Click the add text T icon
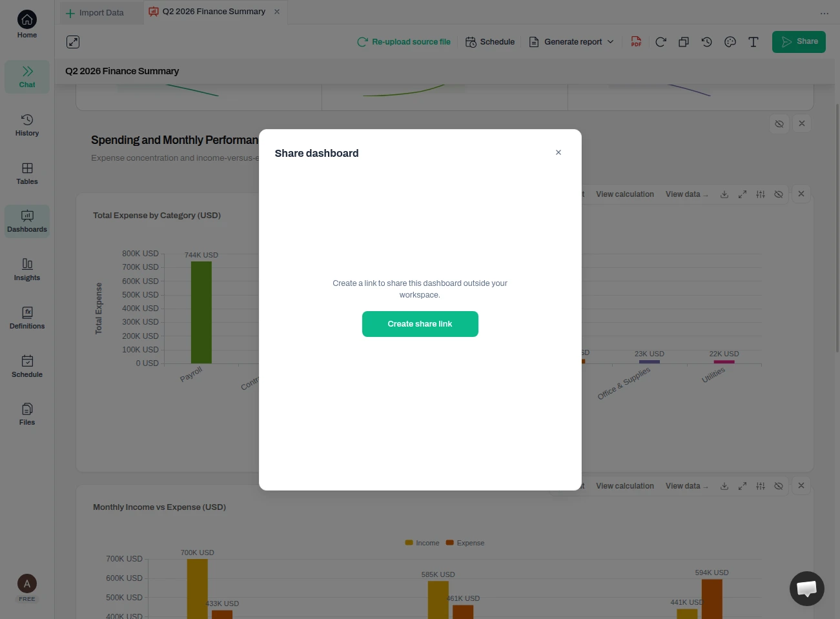 pyautogui.click(x=753, y=42)
